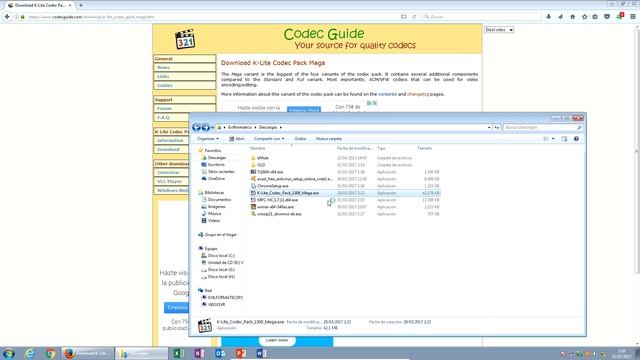Click Grabar in Explorer toolbar
The height and width of the screenshot is (360, 640).
click(x=300, y=139)
